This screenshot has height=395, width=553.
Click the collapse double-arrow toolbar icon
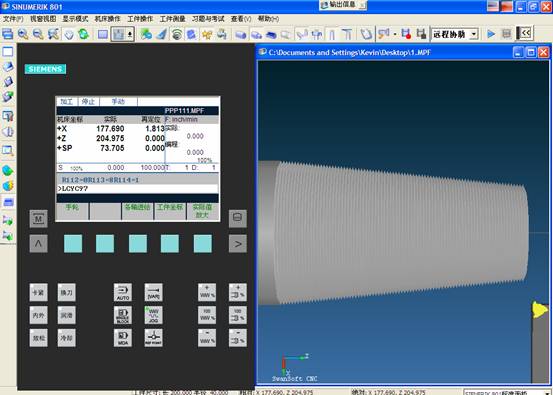(525, 34)
